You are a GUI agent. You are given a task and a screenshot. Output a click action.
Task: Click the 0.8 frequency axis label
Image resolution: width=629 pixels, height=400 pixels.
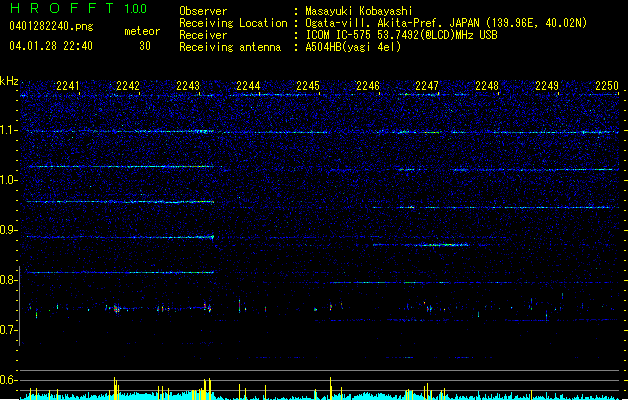[8, 280]
